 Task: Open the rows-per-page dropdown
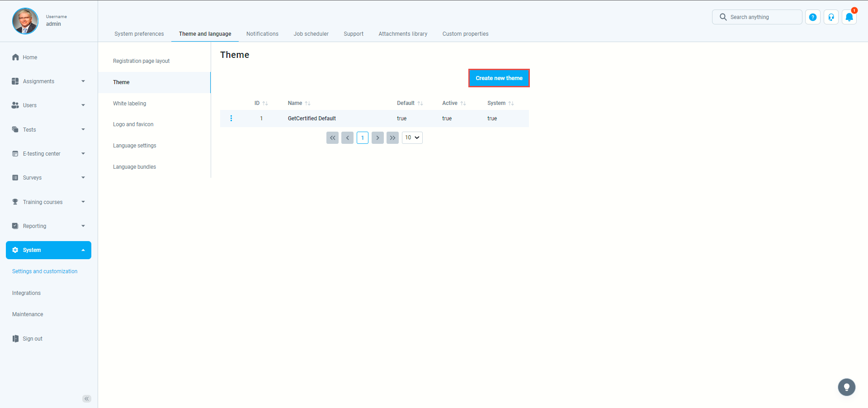412,138
